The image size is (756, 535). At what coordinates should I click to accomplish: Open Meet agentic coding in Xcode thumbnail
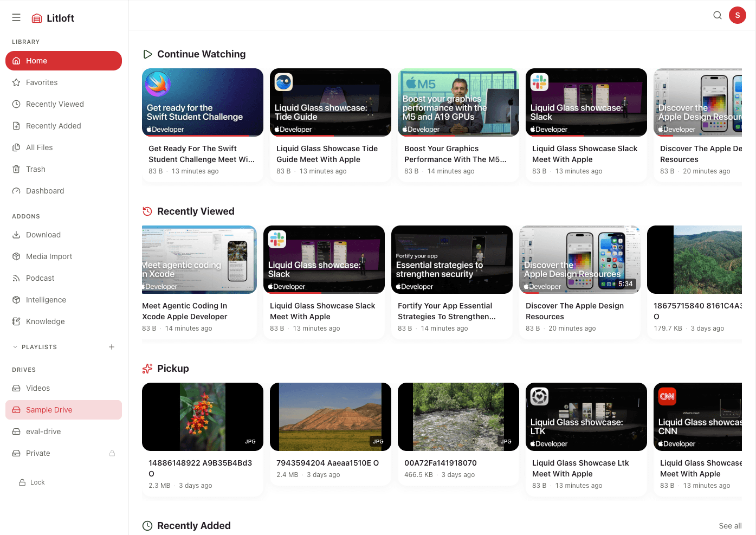[x=199, y=260]
